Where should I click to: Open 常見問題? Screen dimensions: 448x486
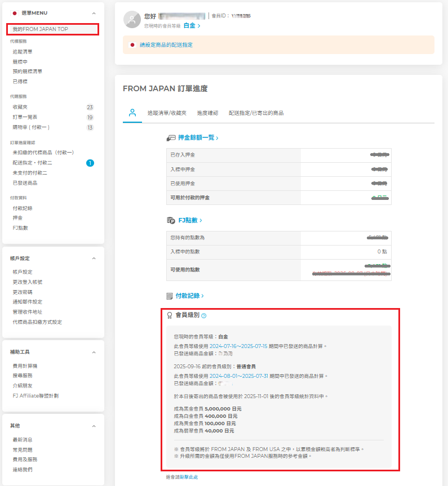pos(23,450)
